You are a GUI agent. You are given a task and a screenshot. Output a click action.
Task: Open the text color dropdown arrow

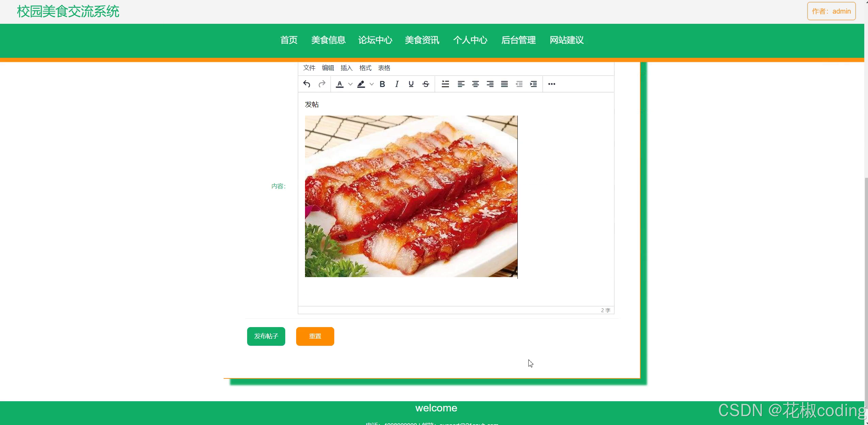(350, 84)
